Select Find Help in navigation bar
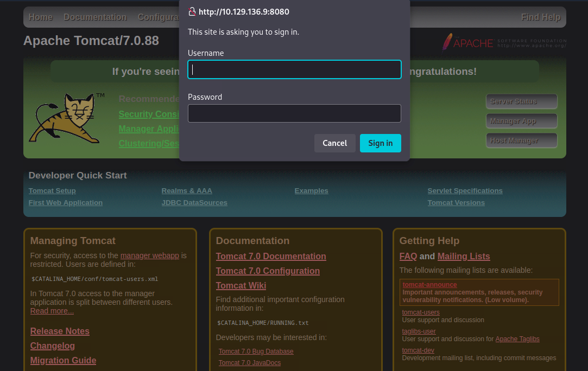 click(540, 17)
